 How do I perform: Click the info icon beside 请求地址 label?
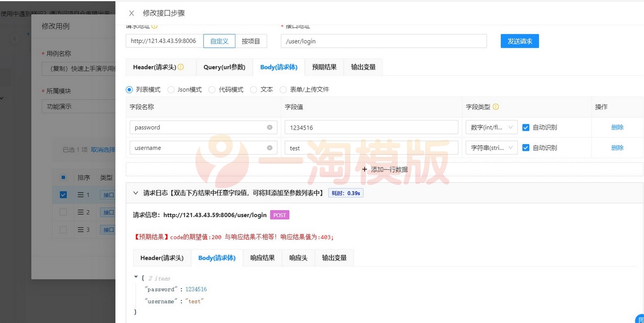(155, 26)
